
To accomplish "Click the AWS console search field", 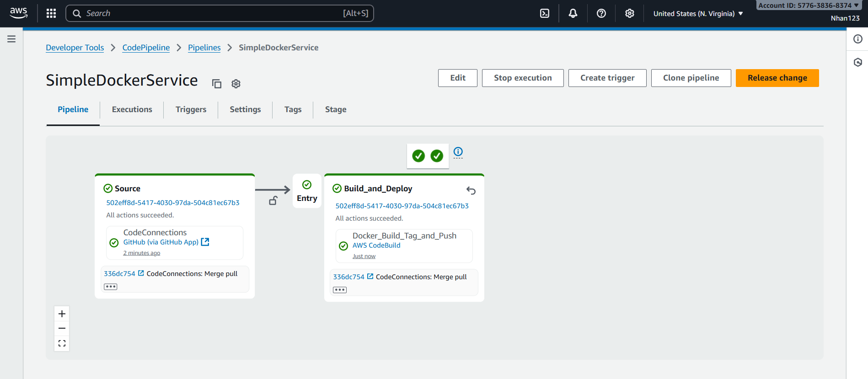I will point(220,13).
